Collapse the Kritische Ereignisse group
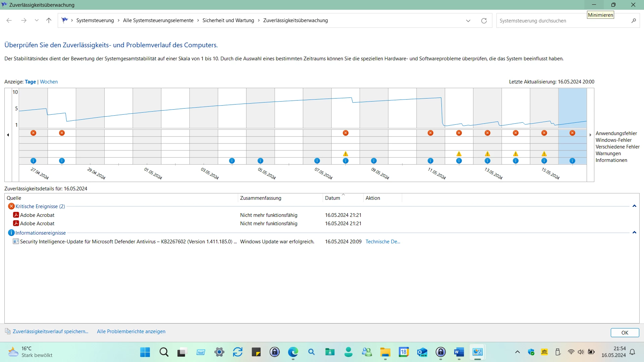Image resolution: width=644 pixels, height=362 pixels. [634, 206]
